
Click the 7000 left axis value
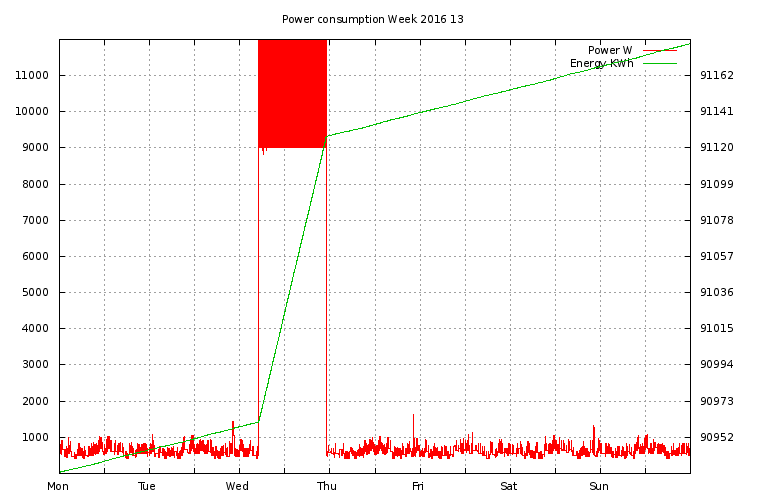click(x=35, y=220)
